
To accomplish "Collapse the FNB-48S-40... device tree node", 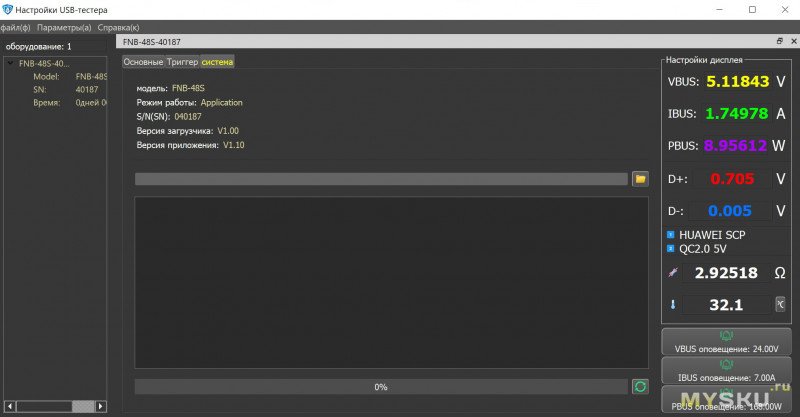I will pos(10,63).
